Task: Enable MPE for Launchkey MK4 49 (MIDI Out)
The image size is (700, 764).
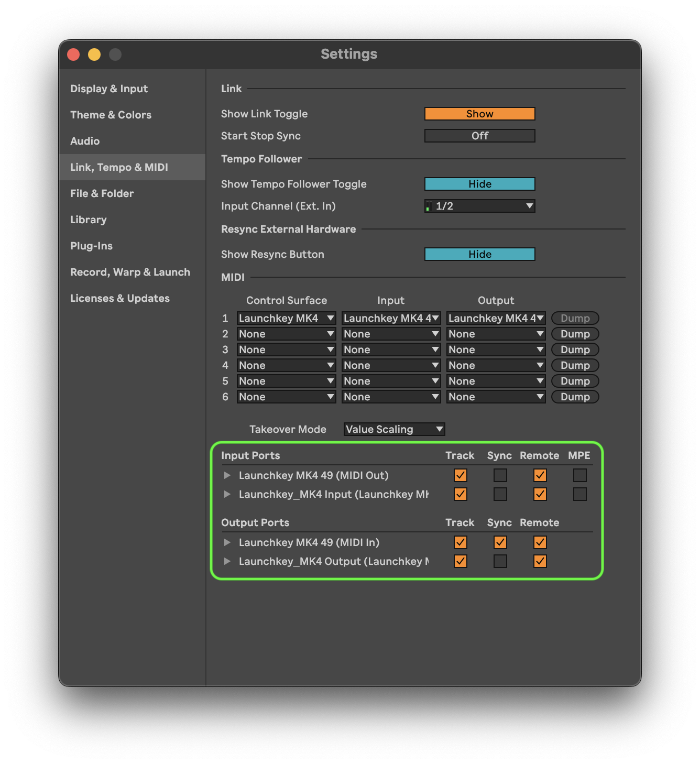Action: coord(580,475)
